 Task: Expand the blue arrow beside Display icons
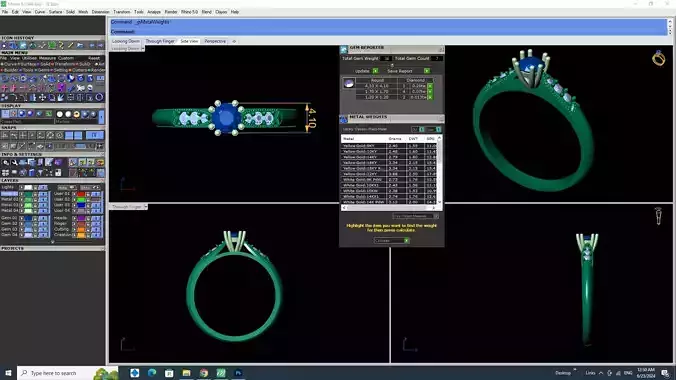click(101, 117)
